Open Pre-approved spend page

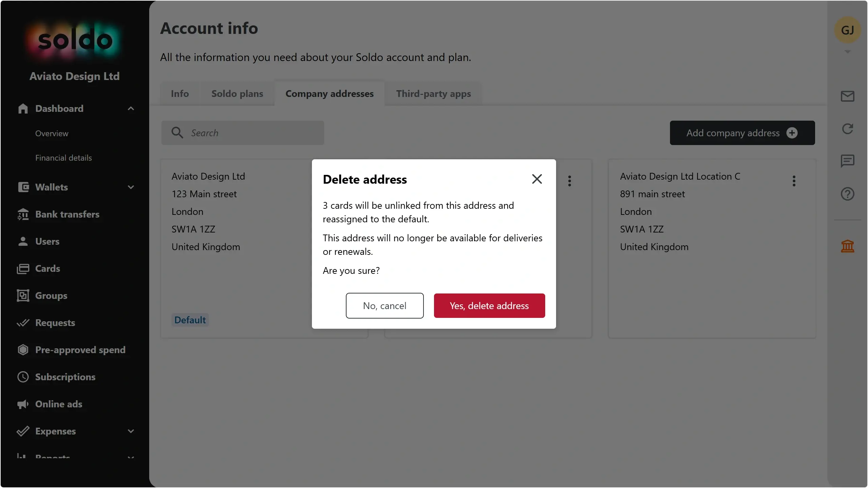80,350
